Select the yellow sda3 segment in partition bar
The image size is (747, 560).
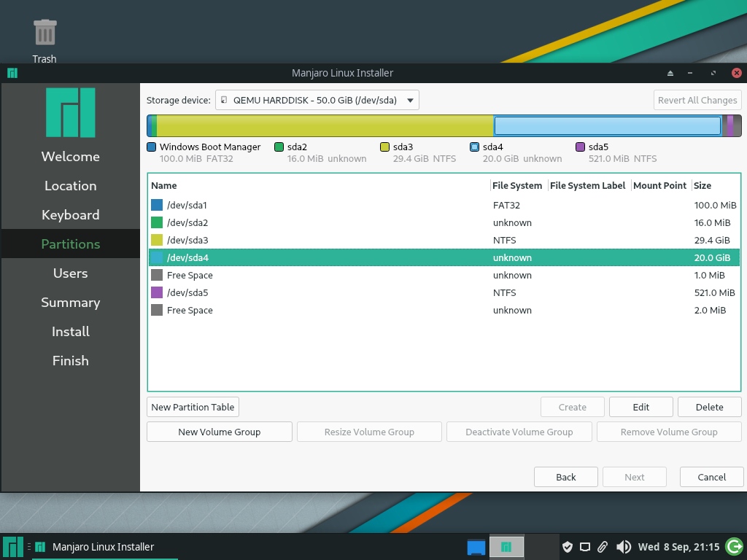click(x=325, y=125)
